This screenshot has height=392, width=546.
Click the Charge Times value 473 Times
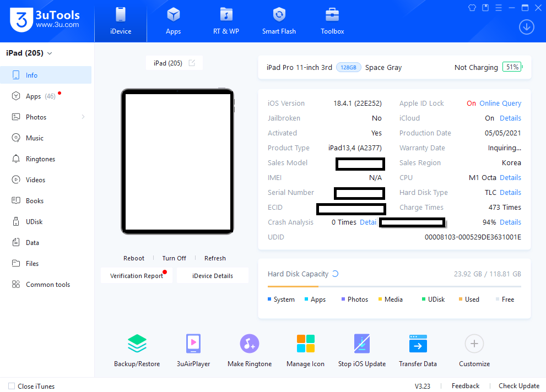[505, 208]
